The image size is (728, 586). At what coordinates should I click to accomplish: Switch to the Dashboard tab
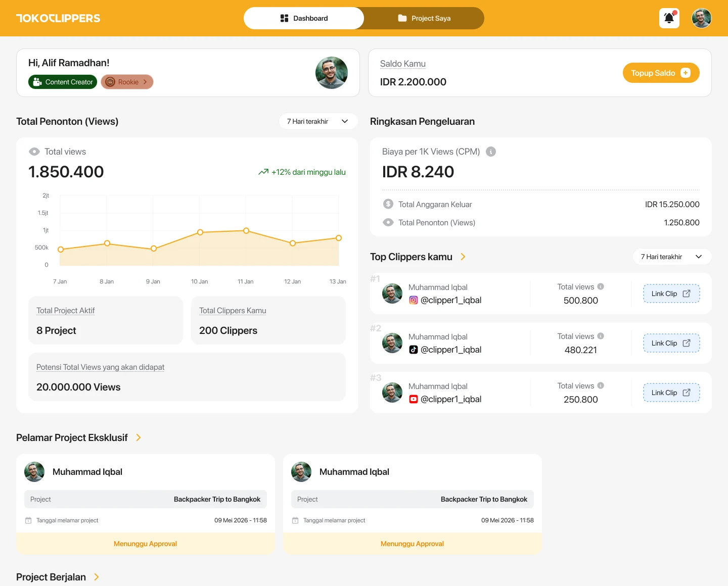click(304, 18)
